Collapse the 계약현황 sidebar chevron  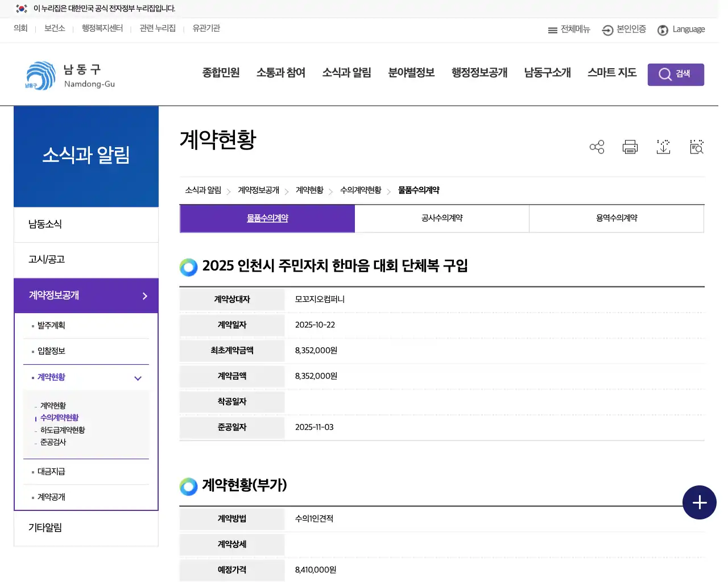tap(138, 377)
